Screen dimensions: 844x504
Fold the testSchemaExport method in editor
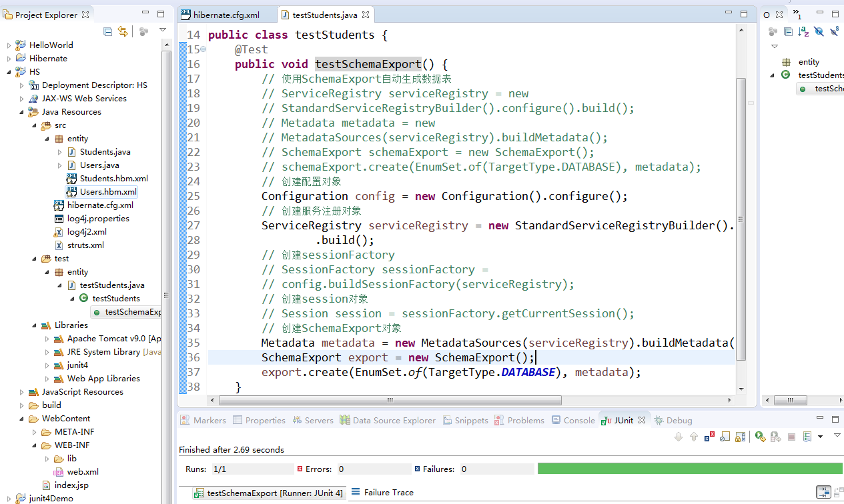coord(203,49)
